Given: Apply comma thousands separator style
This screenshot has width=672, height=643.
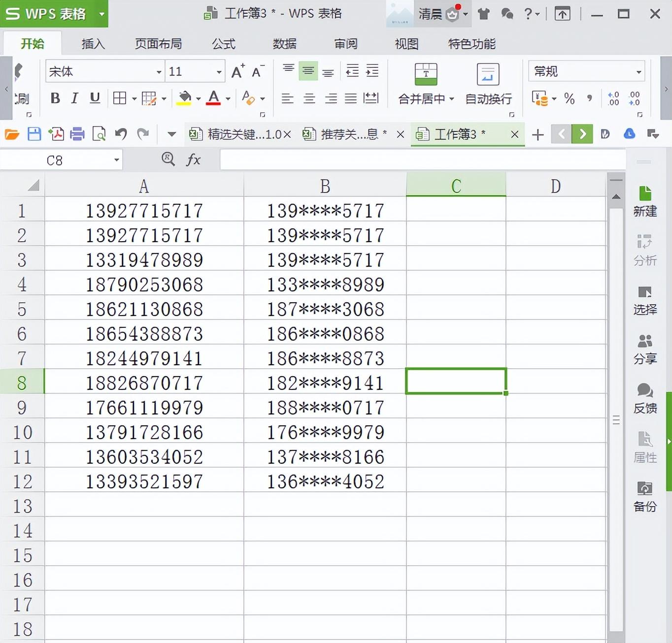Looking at the screenshot, I should (x=590, y=98).
